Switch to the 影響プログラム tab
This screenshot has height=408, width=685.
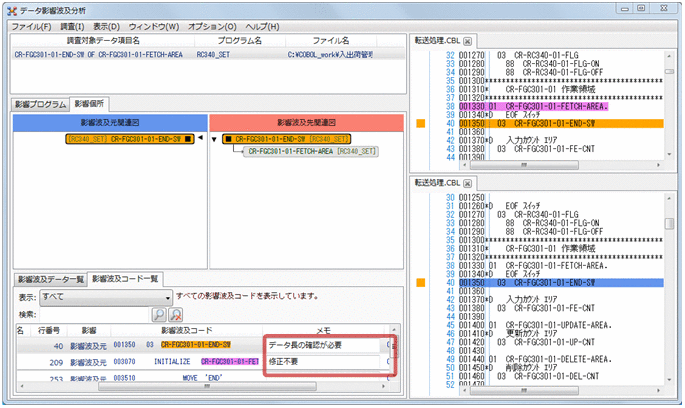coord(39,104)
